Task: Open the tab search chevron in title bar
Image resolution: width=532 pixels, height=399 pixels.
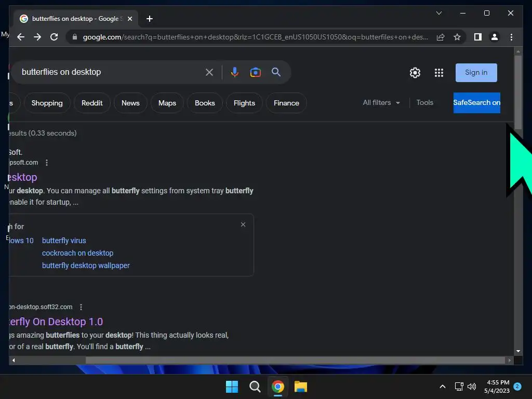Action: (438, 13)
